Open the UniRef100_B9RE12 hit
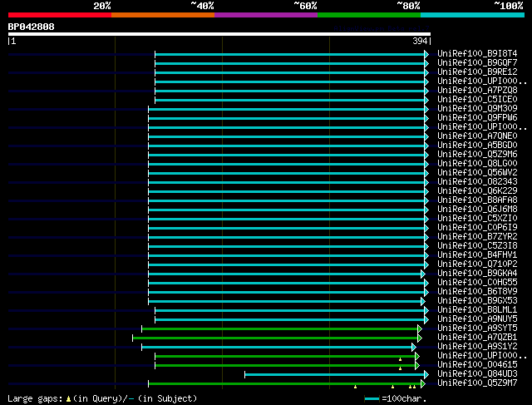Viewport: 532px width, 405px height. [x=477, y=72]
